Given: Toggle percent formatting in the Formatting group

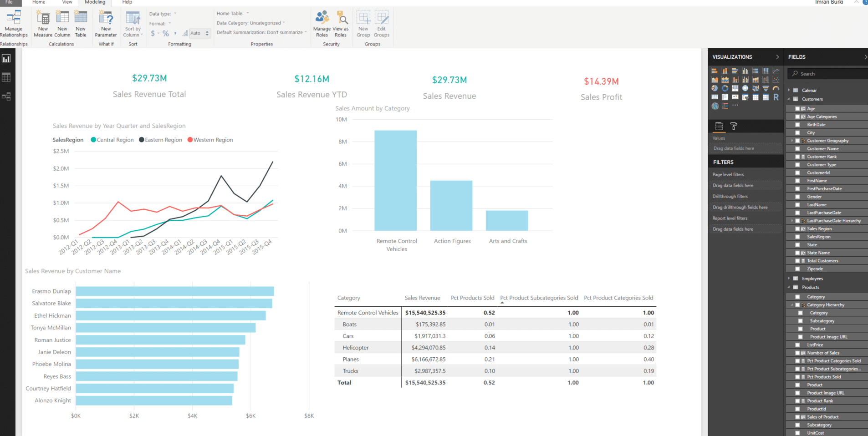Looking at the screenshot, I should [165, 33].
